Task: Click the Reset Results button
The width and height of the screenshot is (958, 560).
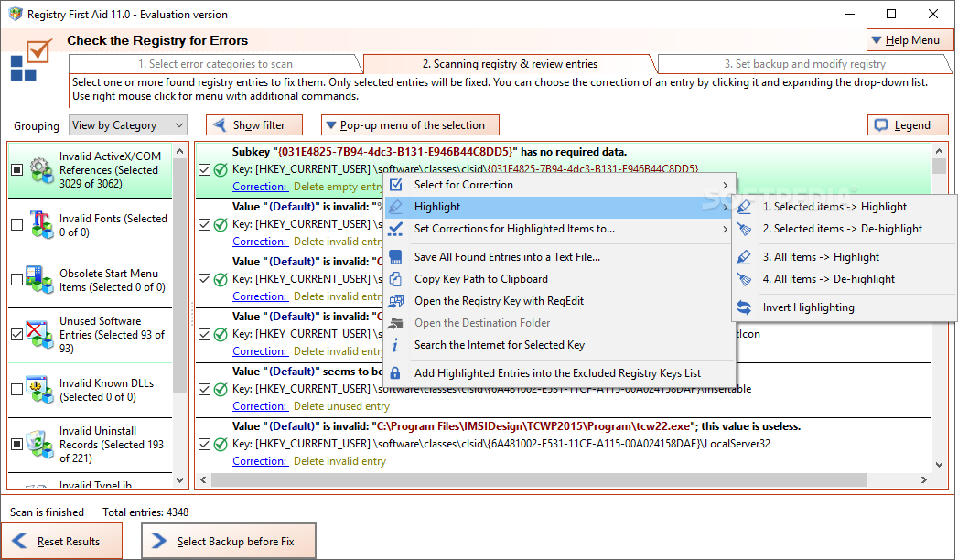Action: click(61, 541)
